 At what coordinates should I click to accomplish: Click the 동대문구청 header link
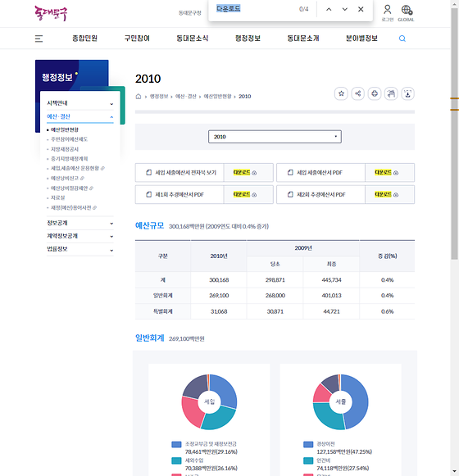pyautogui.click(x=190, y=13)
